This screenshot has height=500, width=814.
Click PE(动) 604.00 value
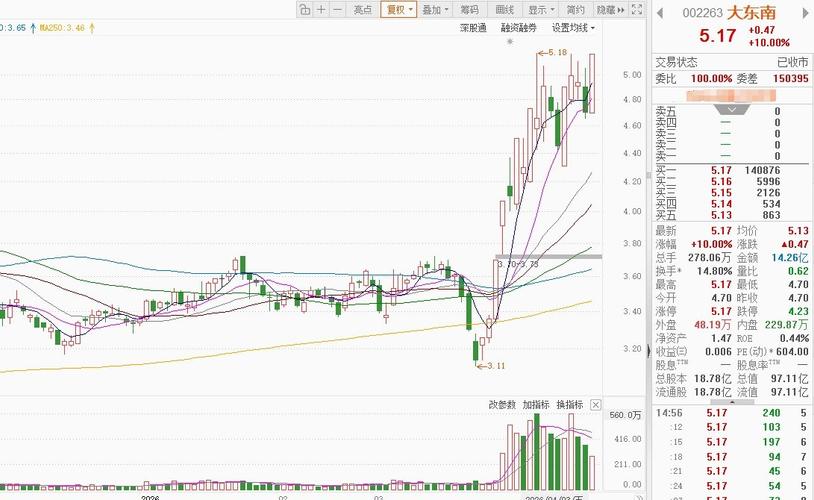point(792,352)
